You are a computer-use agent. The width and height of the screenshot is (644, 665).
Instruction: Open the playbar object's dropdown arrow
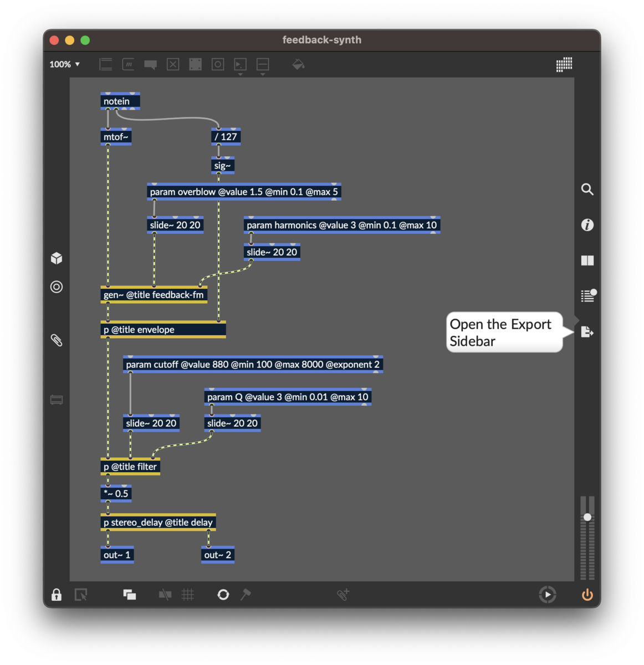(x=240, y=73)
